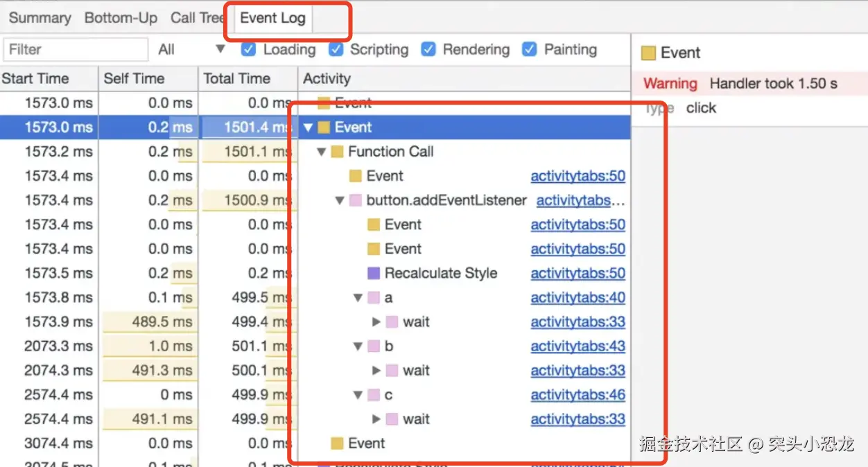The height and width of the screenshot is (467, 868).
Task: Collapse the selected Event row at 1573.0 ms
Action: point(309,127)
